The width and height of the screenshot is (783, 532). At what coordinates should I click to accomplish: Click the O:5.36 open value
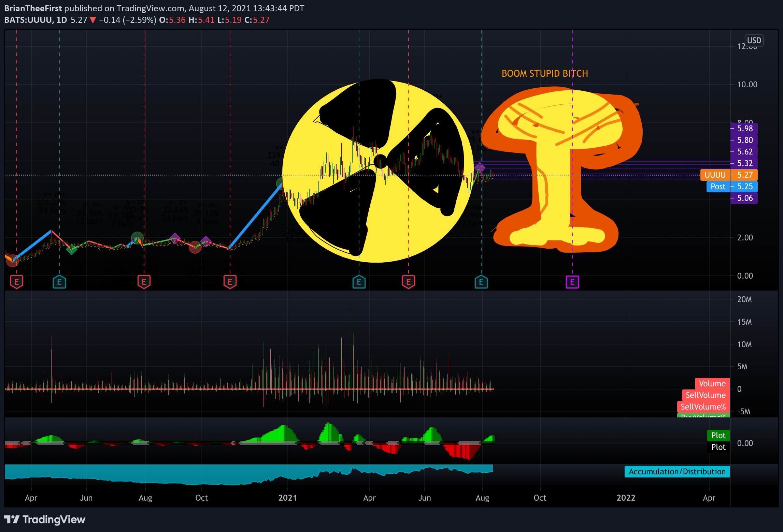point(172,20)
